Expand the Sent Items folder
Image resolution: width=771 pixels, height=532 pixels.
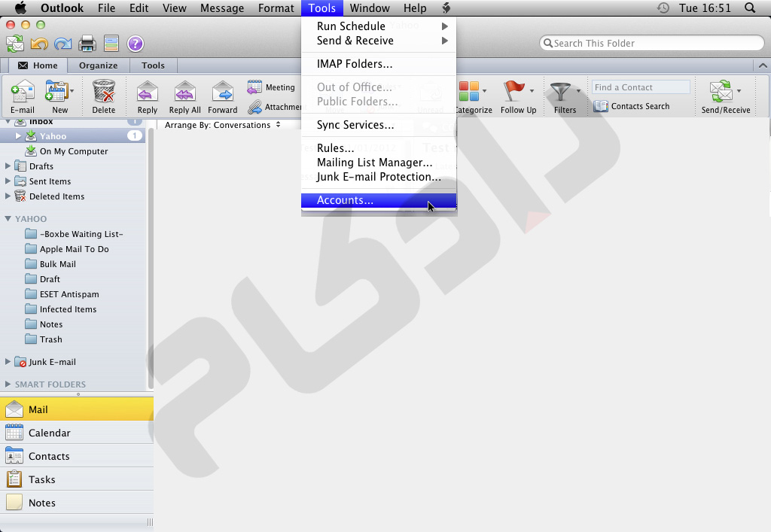pos(8,181)
